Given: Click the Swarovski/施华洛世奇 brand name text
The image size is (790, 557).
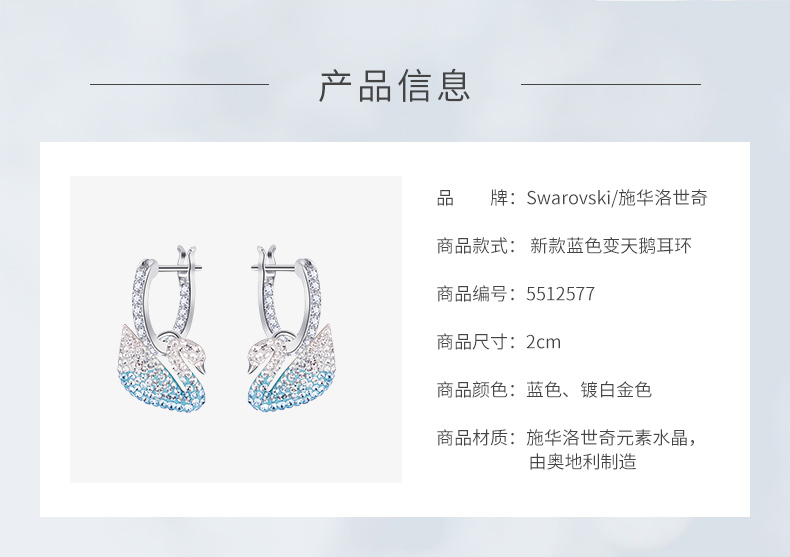Looking at the screenshot, I should (617, 197).
